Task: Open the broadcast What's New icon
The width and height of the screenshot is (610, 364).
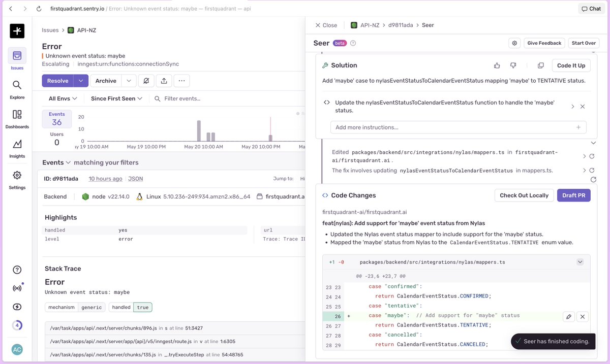Action: pyautogui.click(x=17, y=288)
